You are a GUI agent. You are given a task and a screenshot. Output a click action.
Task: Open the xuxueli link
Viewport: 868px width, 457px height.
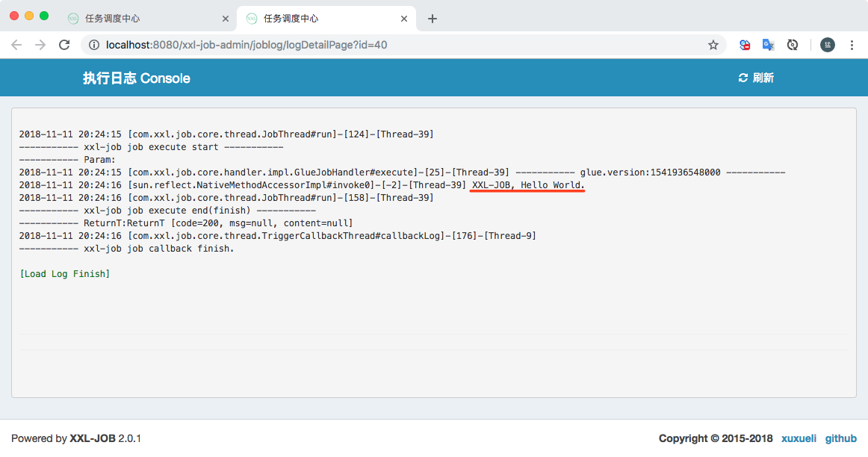pyautogui.click(x=799, y=438)
